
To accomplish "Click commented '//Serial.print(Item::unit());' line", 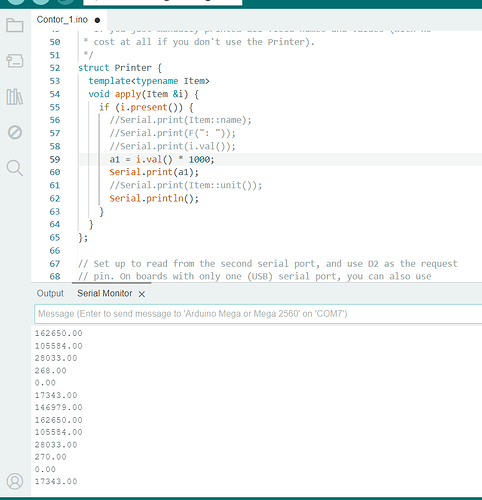I will 186,185.
